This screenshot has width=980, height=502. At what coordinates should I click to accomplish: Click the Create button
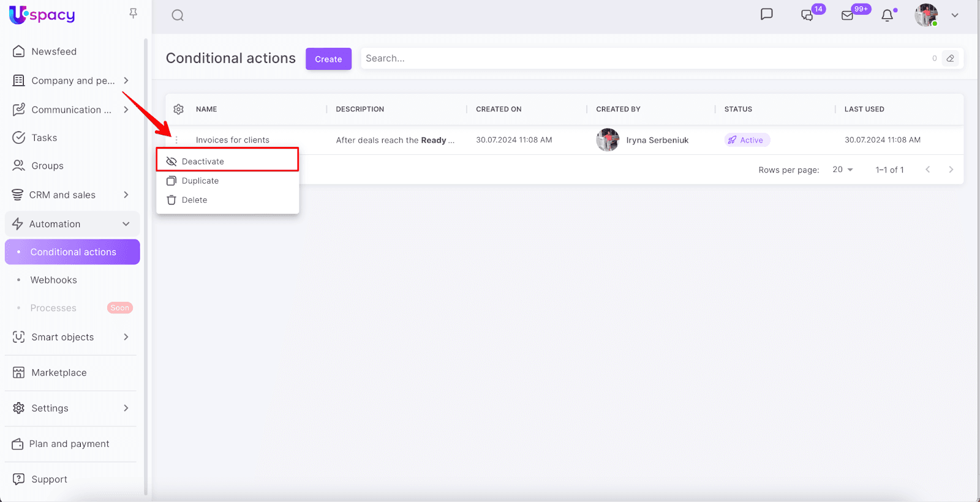tap(328, 59)
